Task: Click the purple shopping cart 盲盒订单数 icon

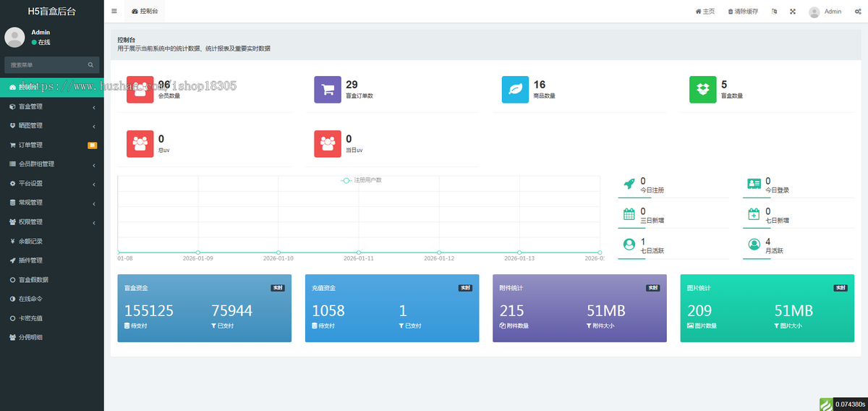Action: 328,90
